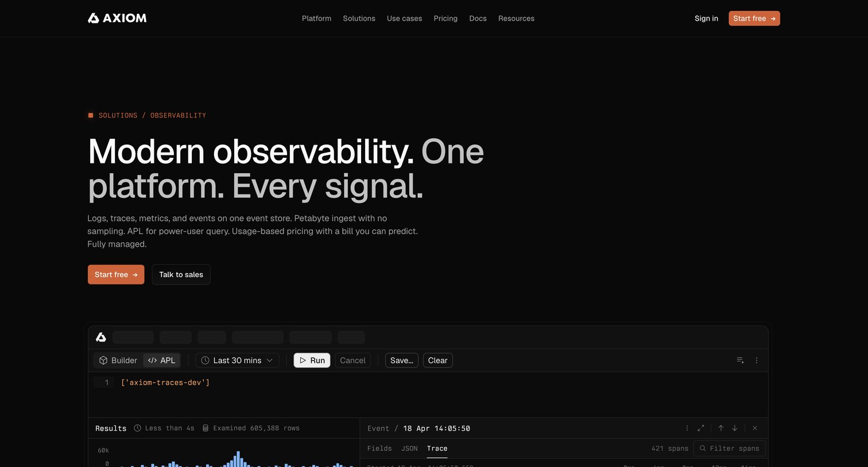Switch to the Fields tab
868x467 pixels.
379,448
